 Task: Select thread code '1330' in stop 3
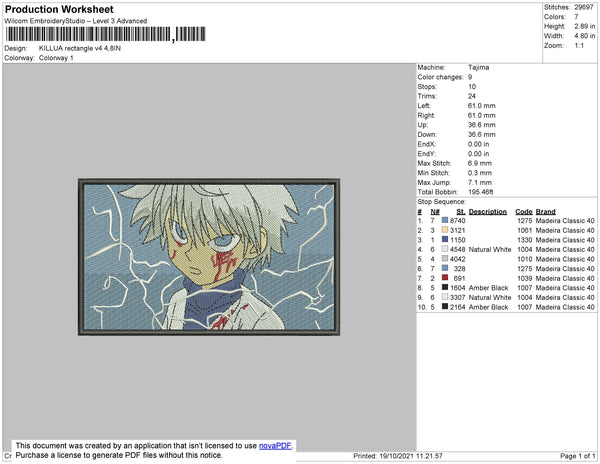[x=525, y=240]
